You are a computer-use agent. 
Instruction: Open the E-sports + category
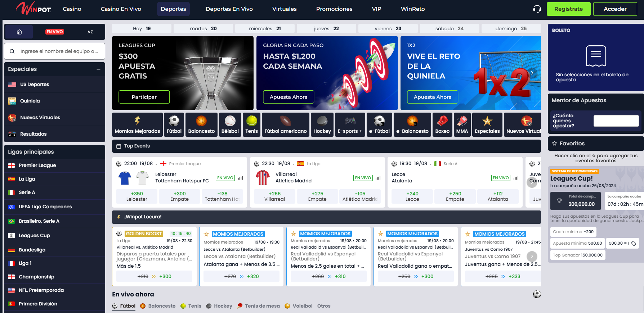[350, 124]
